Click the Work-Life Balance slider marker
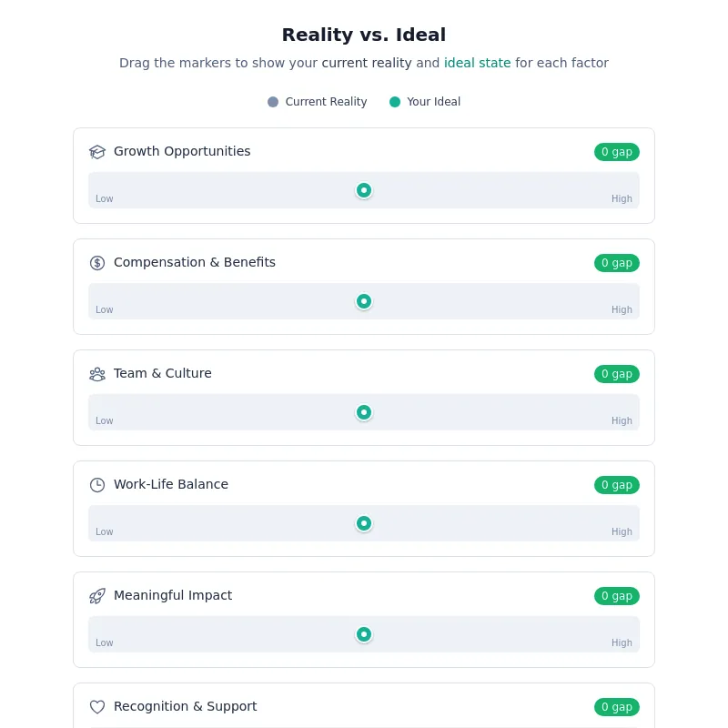Viewport: 728px width, 728px height. coord(364,523)
